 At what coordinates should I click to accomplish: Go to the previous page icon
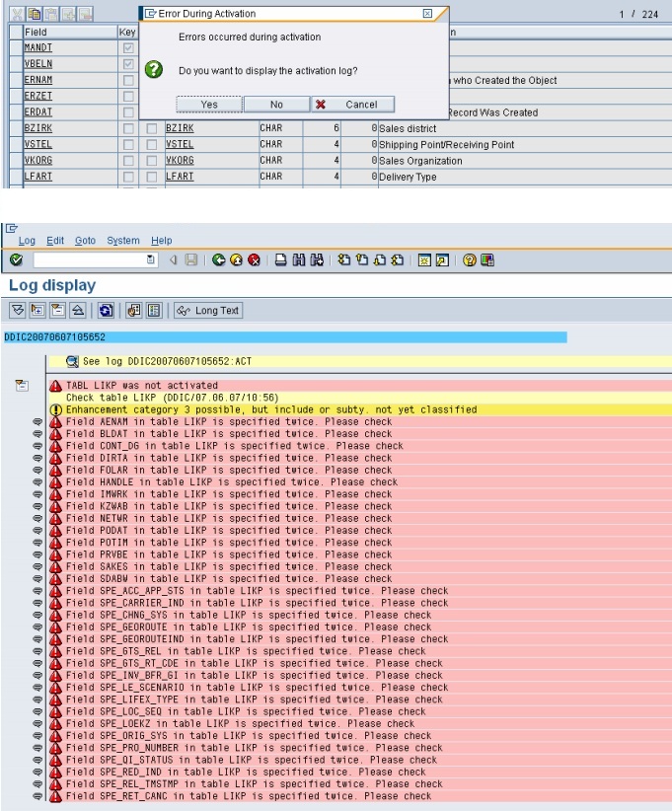[x=362, y=259]
